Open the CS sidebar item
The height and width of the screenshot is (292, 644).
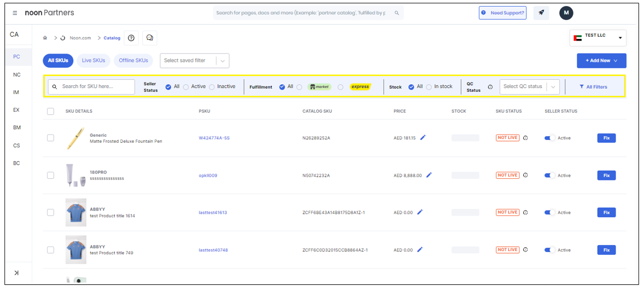(x=16, y=145)
